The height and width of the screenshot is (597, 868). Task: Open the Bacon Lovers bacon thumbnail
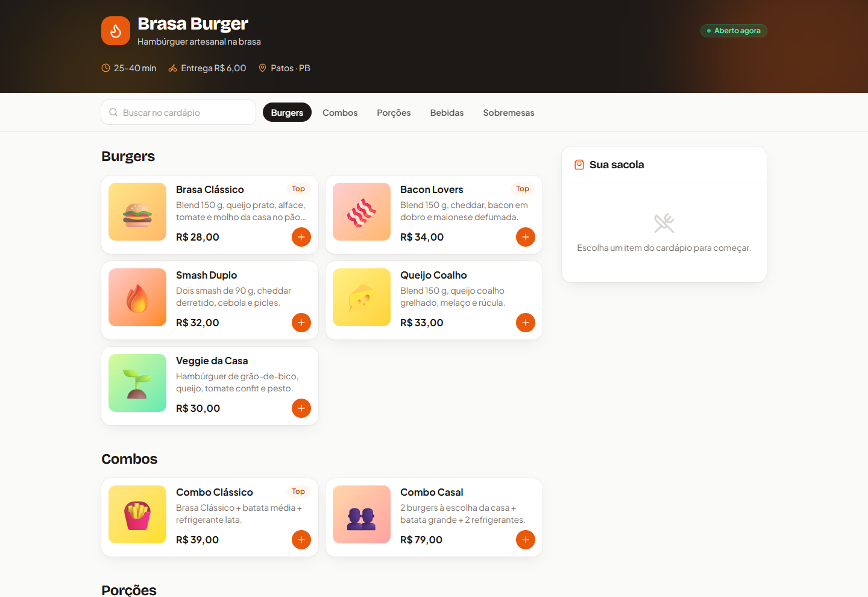tap(362, 212)
